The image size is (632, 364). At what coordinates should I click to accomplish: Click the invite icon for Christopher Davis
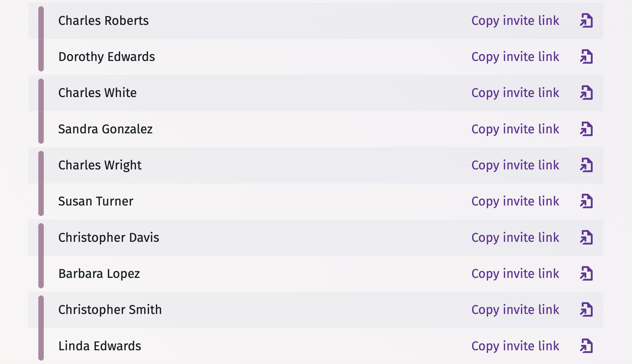coord(586,237)
